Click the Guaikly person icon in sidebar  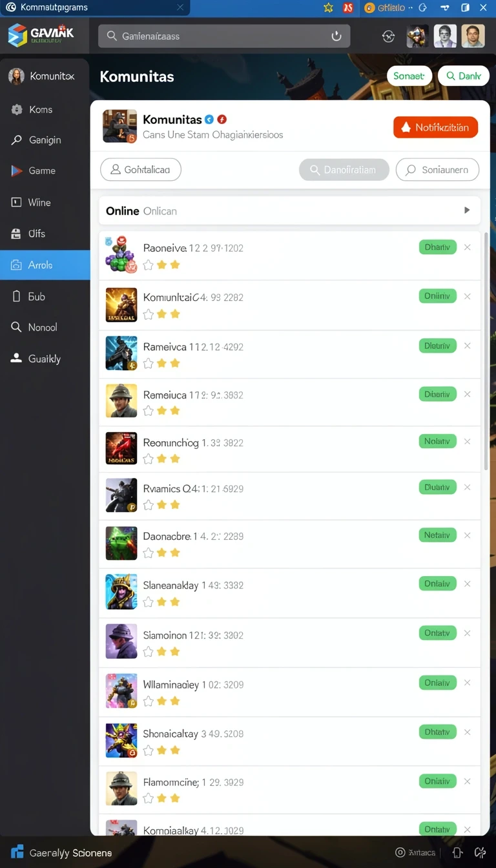pos(16,358)
